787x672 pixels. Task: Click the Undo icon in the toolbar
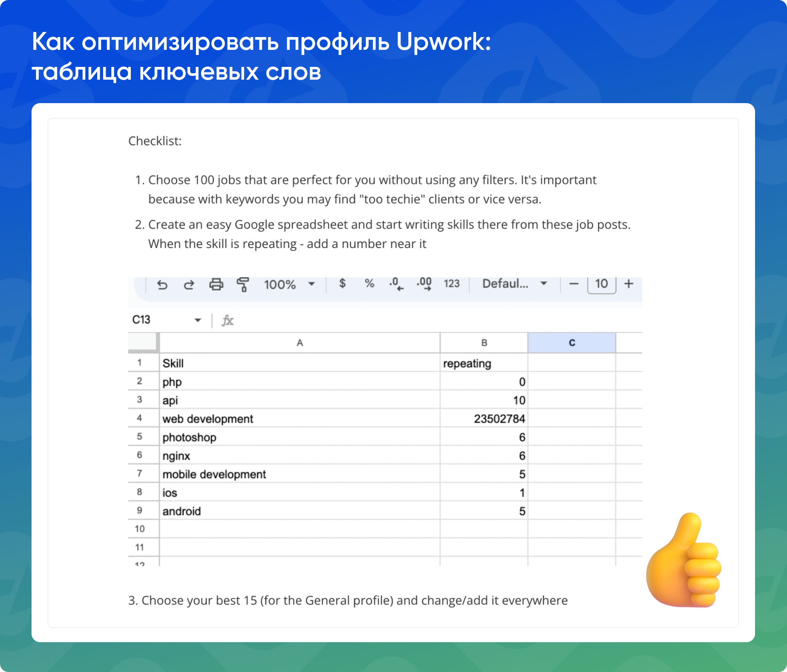click(162, 285)
